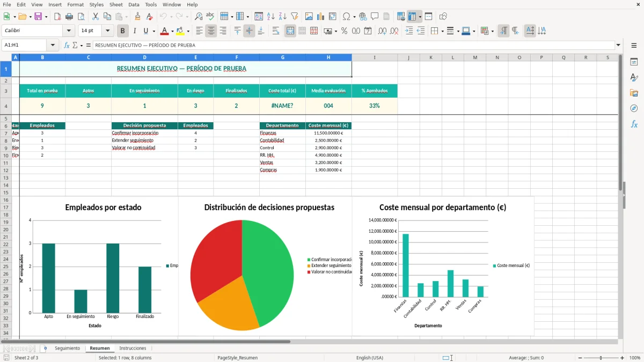Click the zoom in plus button

[x=623, y=358]
